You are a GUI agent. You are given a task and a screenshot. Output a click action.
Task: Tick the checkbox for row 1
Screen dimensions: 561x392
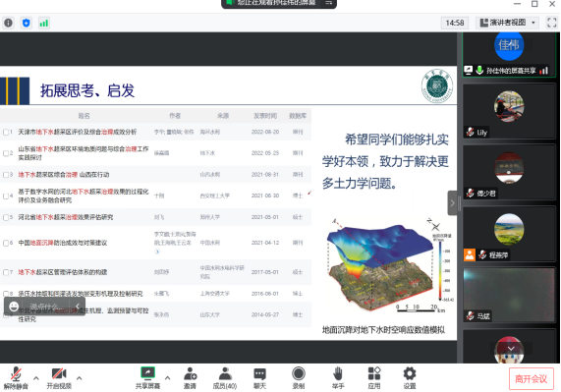click(6, 133)
